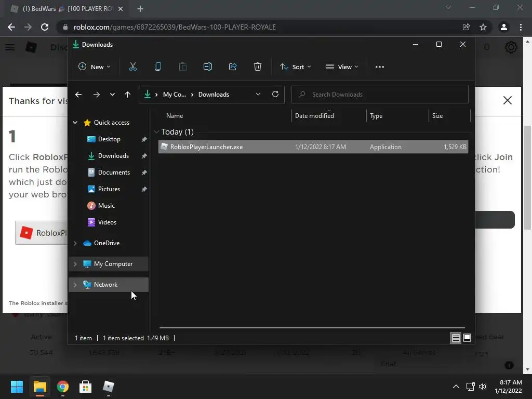This screenshot has height=399, width=532.
Task: Click the Paste clipboard icon in toolbar
Action: coord(183,67)
